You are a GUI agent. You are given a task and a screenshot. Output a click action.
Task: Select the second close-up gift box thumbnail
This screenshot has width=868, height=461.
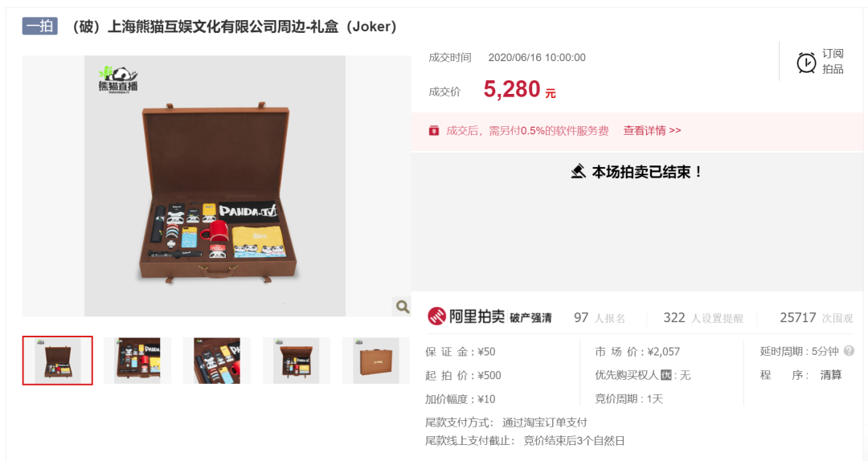pos(137,361)
